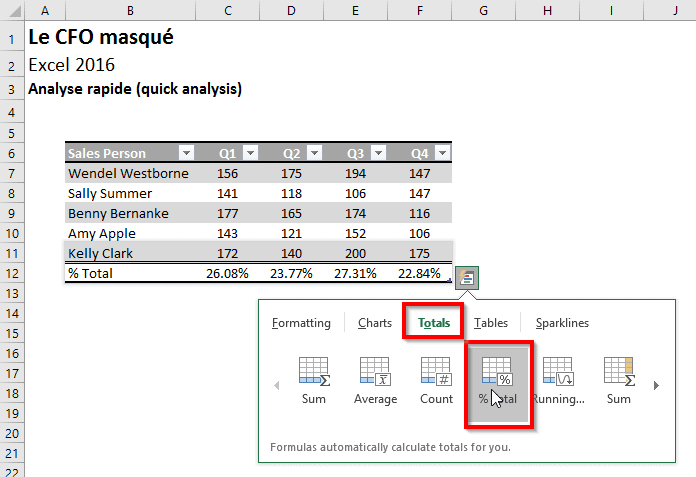This screenshot has width=696, height=477.
Task: Expand the Q1 column filter arrow
Action: (x=250, y=153)
